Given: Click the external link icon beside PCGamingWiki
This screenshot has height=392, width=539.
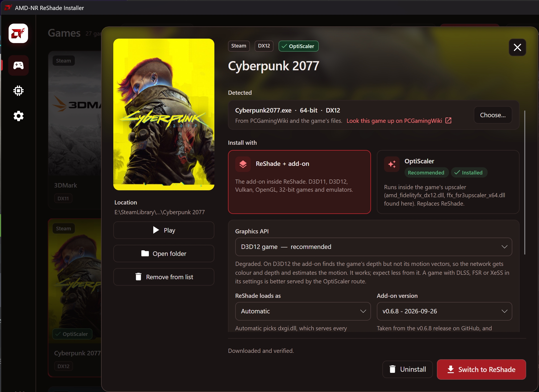Looking at the screenshot, I should pos(448,120).
